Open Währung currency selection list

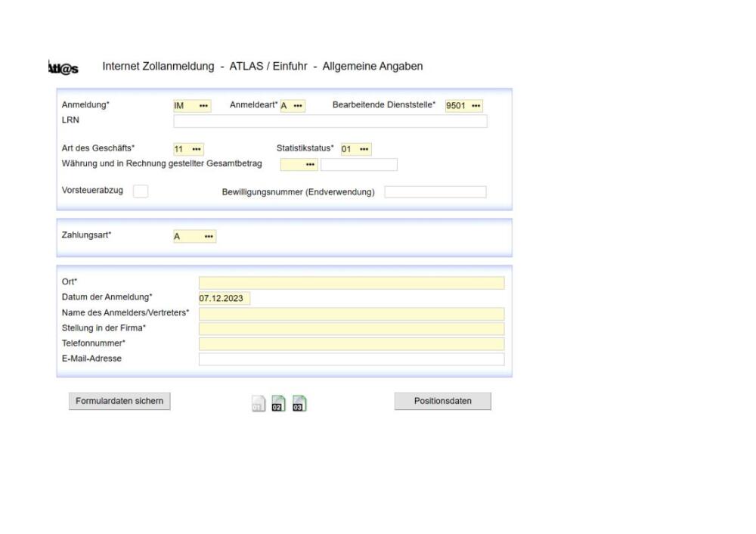coord(310,164)
